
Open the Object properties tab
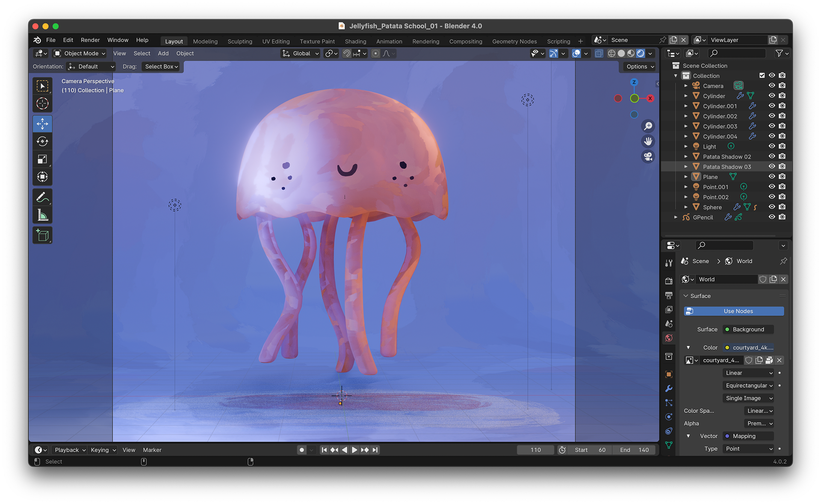point(669,374)
